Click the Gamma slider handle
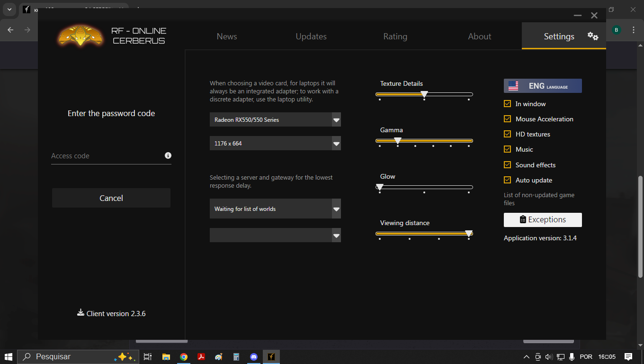The image size is (644, 364). 398,140
